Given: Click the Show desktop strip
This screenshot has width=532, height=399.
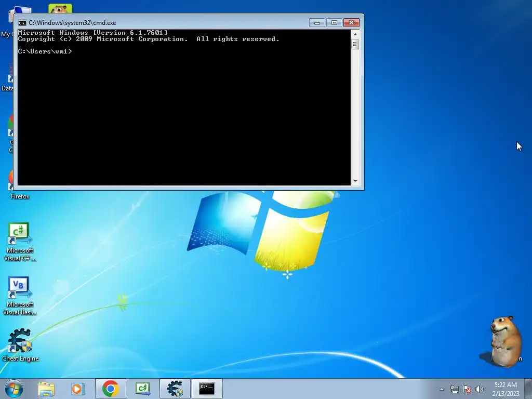Looking at the screenshot, I should 528,389.
